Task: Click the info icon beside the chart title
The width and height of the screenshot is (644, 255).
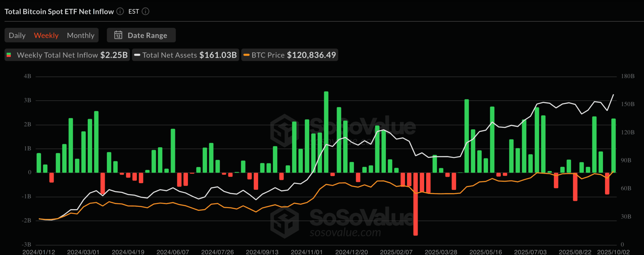Action: (120, 11)
